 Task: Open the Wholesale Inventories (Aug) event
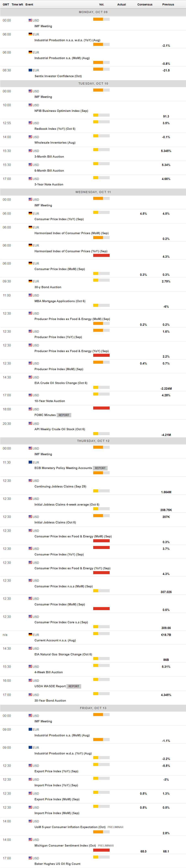[55, 143]
